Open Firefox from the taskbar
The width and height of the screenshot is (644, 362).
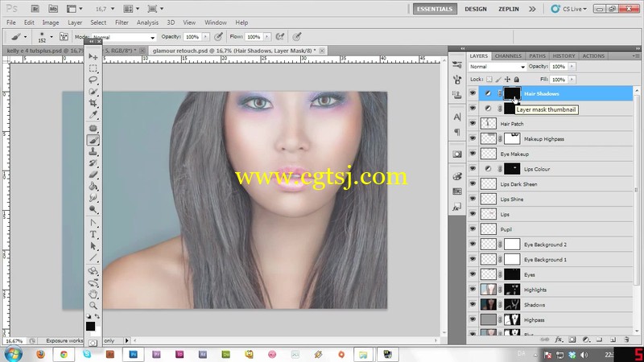(x=40, y=354)
